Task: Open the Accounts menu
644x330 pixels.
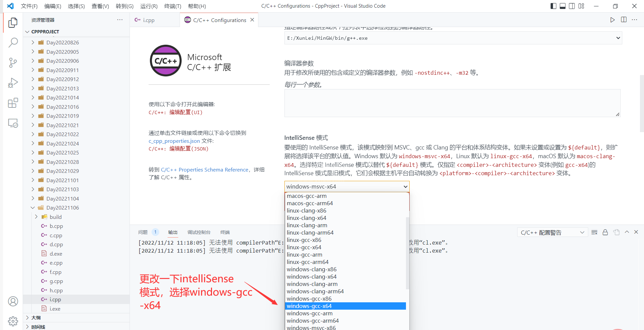Action: tap(13, 301)
